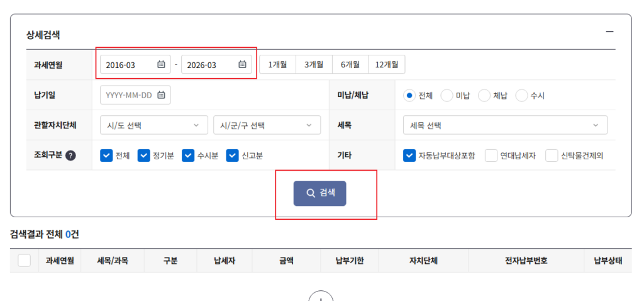Open calendar for start month 2016-03
Image resolution: width=644 pixels, height=301 pixels.
pyautogui.click(x=161, y=64)
